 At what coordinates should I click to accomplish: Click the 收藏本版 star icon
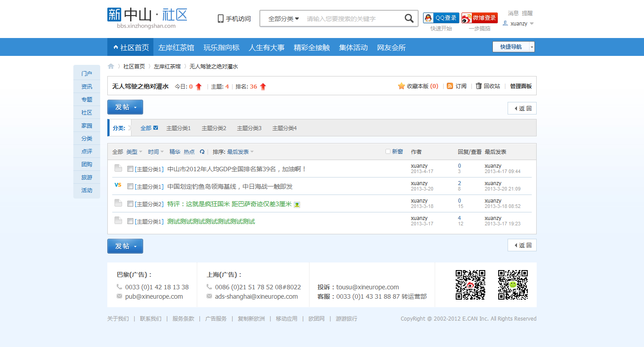coord(401,86)
